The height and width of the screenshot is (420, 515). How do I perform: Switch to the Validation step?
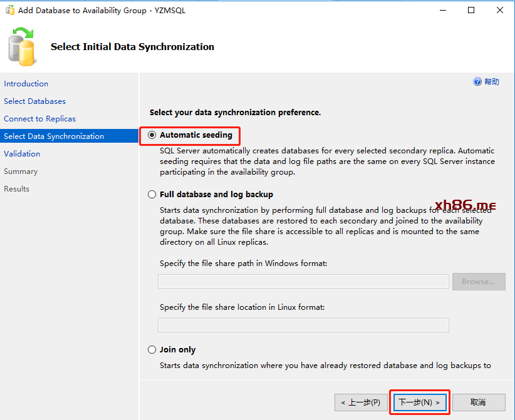point(22,154)
